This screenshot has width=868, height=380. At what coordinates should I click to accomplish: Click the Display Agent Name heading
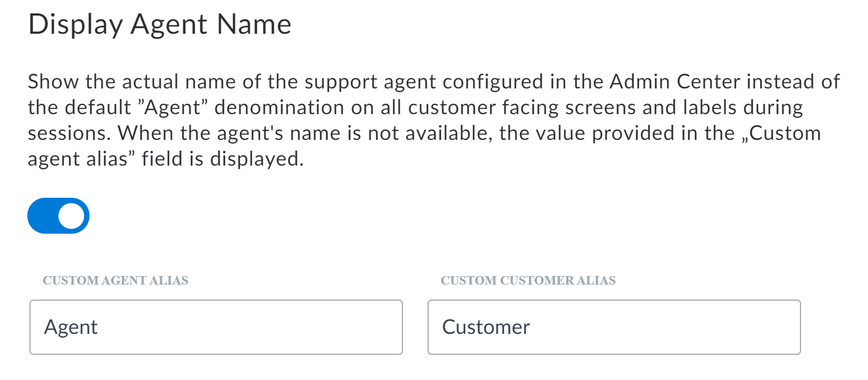160,25
